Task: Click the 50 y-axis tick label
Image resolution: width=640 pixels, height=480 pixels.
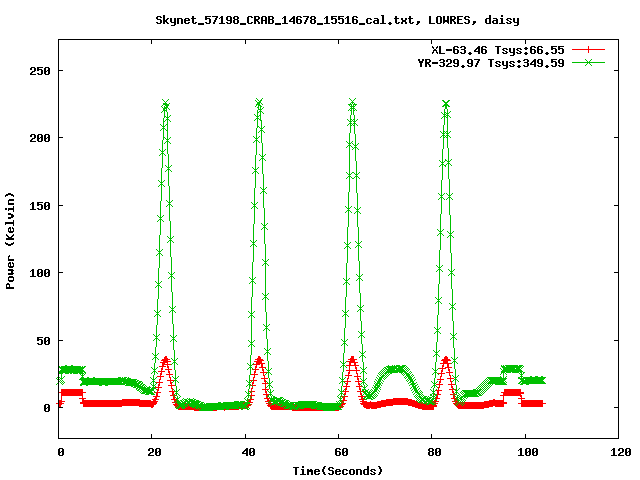Action: click(x=43, y=340)
